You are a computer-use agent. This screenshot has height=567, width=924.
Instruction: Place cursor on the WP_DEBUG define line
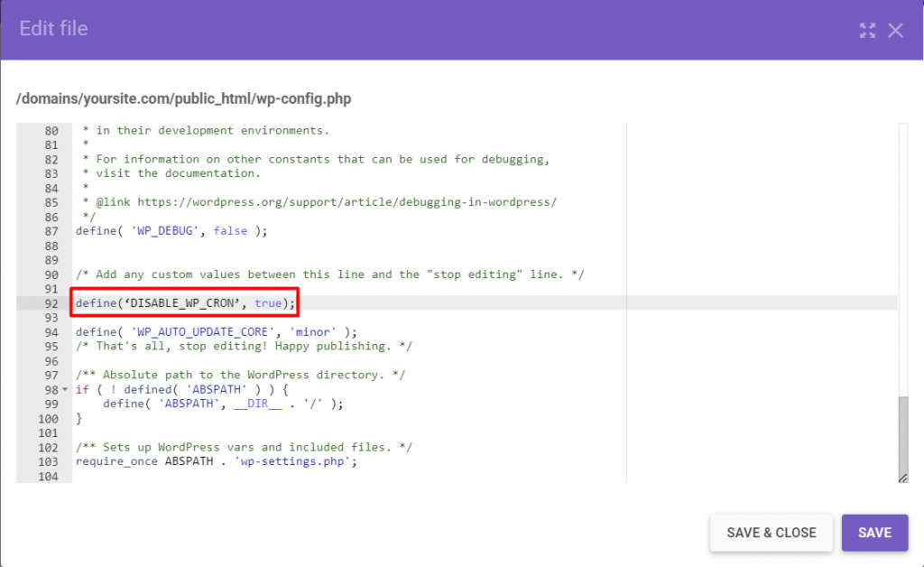tap(162, 230)
